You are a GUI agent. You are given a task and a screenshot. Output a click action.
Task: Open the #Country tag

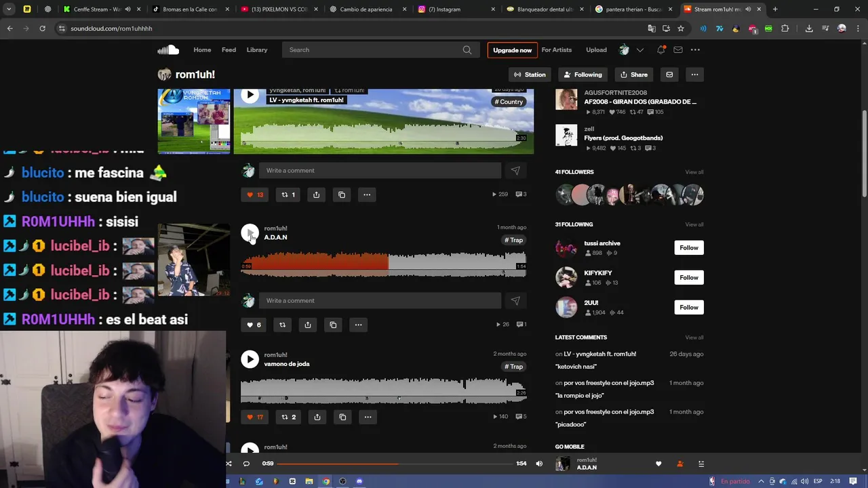click(x=509, y=102)
